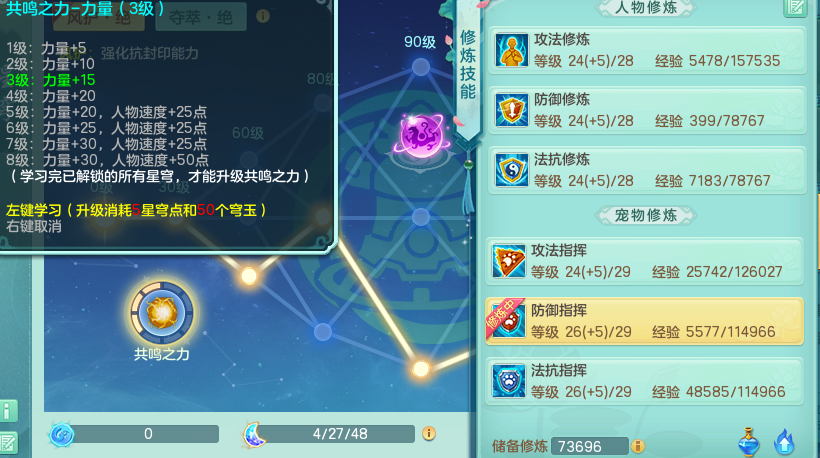Use the blue potion bottle icon

pos(748,442)
